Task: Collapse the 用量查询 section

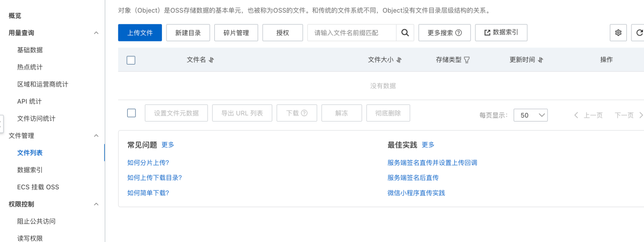Action: 96,33
